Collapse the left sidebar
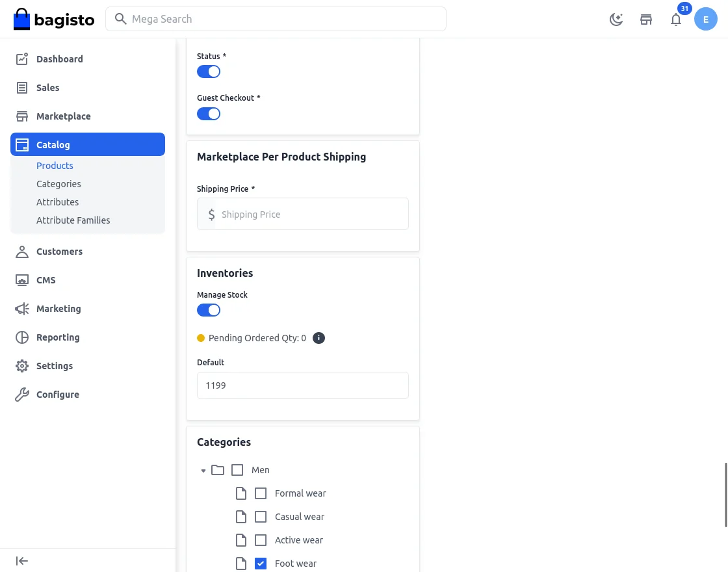Screen dimensions: 728x572 click(x=22, y=561)
